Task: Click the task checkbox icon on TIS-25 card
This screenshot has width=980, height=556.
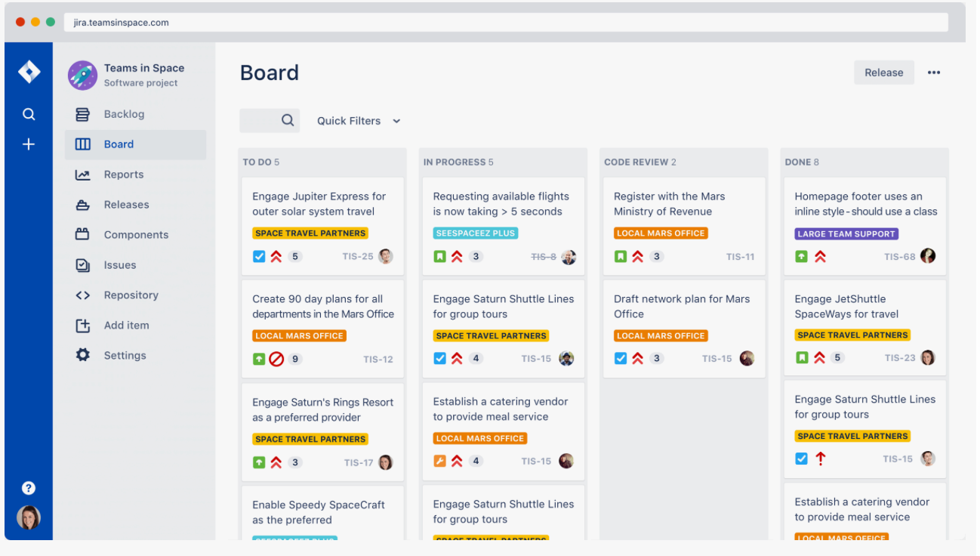Action: click(x=259, y=257)
